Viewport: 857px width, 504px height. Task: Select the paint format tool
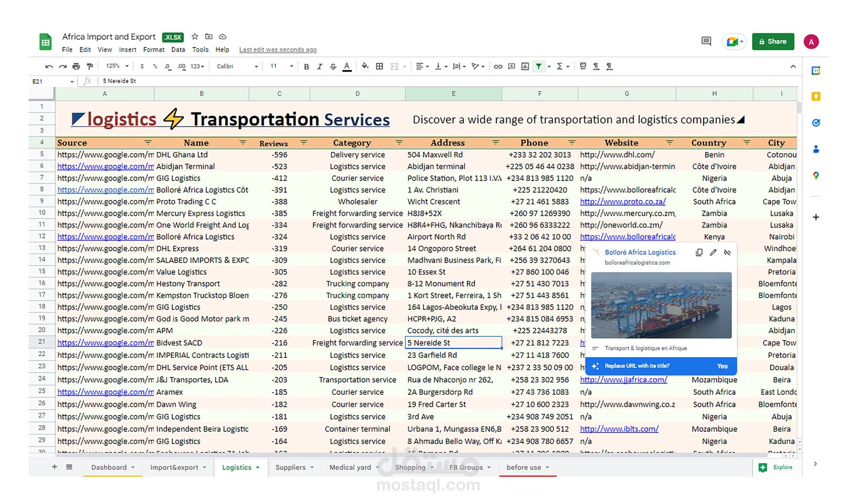(90, 66)
